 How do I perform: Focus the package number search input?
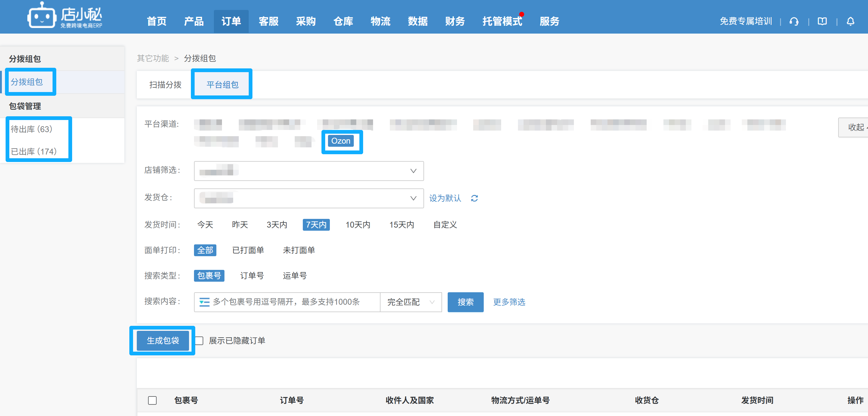pyautogui.click(x=287, y=302)
